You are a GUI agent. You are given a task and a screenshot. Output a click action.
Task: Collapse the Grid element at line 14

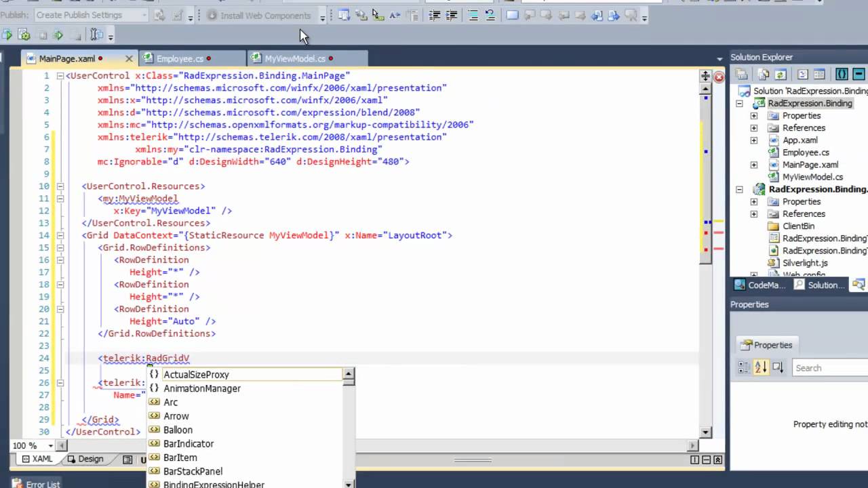[x=60, y=235]
